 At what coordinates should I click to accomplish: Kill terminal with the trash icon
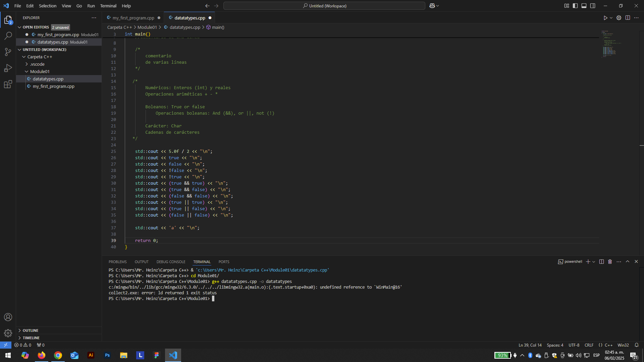click(610, 262)
